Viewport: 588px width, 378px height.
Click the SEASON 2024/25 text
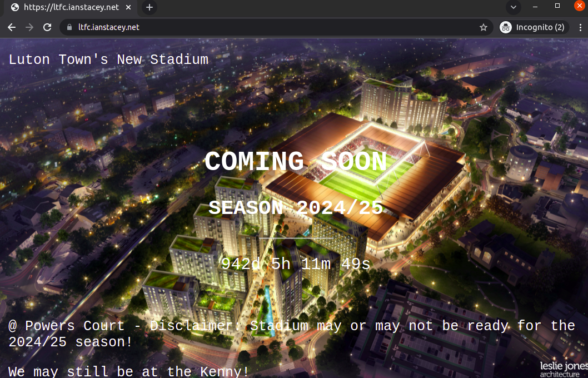[x=295, y=208]
